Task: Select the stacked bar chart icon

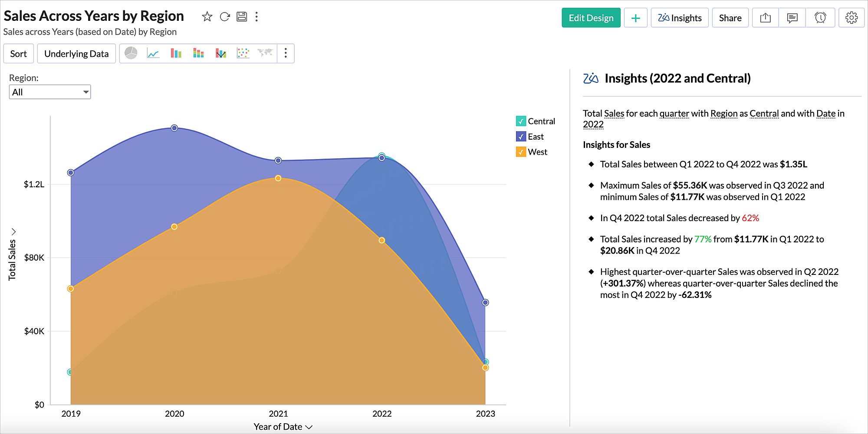Action: pyautogui.click(x=198, y=53)
